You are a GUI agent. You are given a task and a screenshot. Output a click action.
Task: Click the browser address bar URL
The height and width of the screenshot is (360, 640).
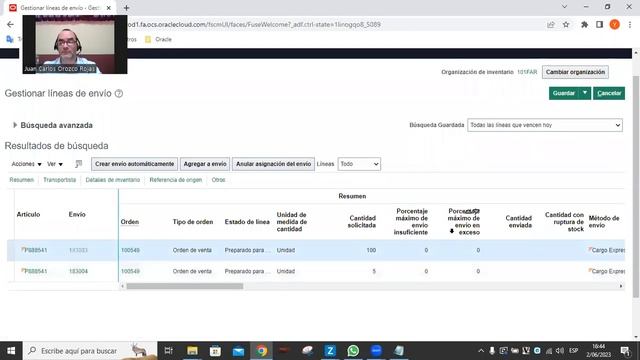253,24
